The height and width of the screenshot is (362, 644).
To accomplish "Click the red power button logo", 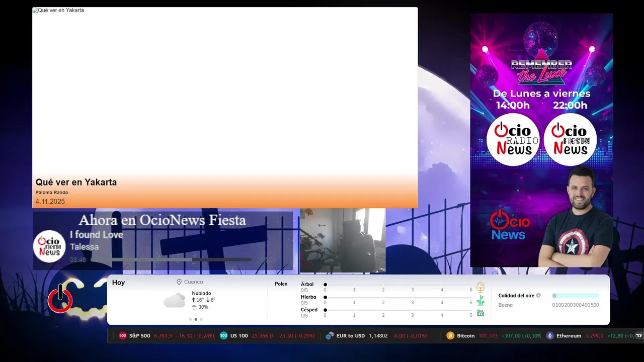I will point(60,299).
